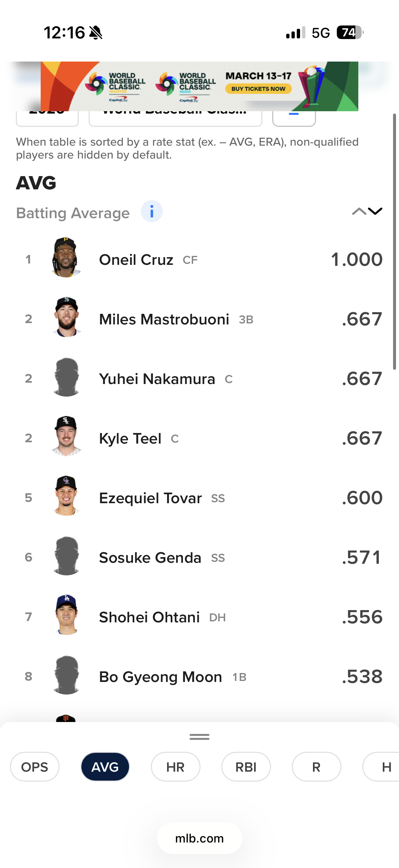399x868 pixels.
Task: Tap Oneil Cruz's player headshot
Action: 66,258
